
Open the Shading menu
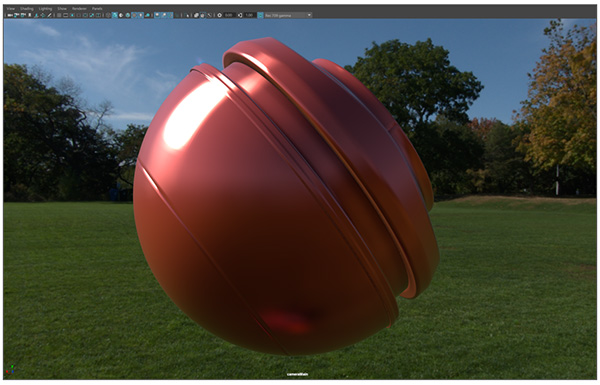click(27, 8)
